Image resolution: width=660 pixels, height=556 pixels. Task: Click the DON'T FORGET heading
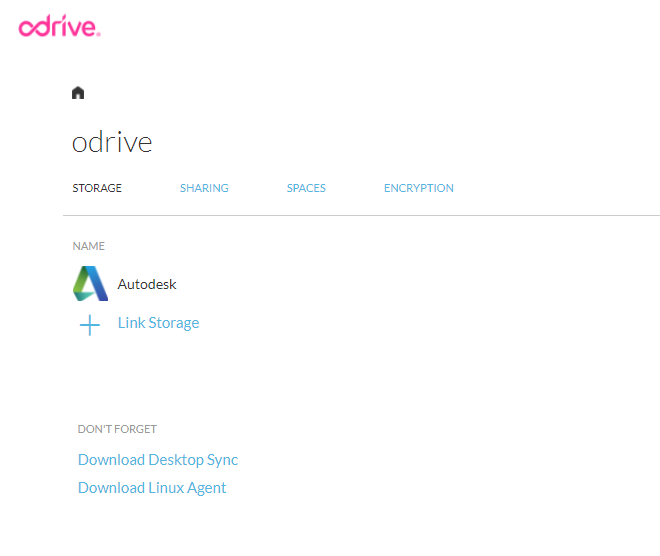pos(117,429)
